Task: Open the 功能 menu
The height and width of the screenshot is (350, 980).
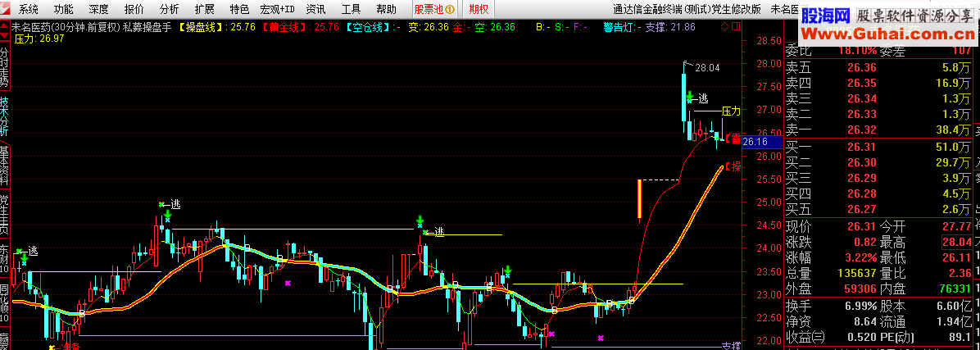Action: coord(63,9)
